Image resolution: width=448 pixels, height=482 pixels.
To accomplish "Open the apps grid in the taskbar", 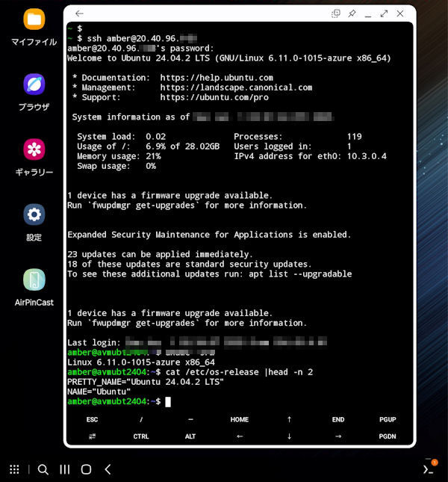I will pos(14,469).
